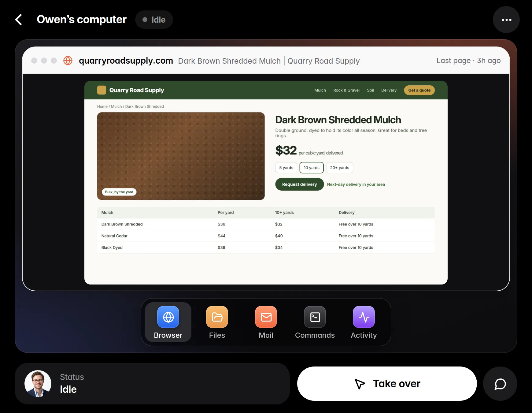Click the Quarry Road Supply logo square
532x413 pixels.
click(102, 90)
